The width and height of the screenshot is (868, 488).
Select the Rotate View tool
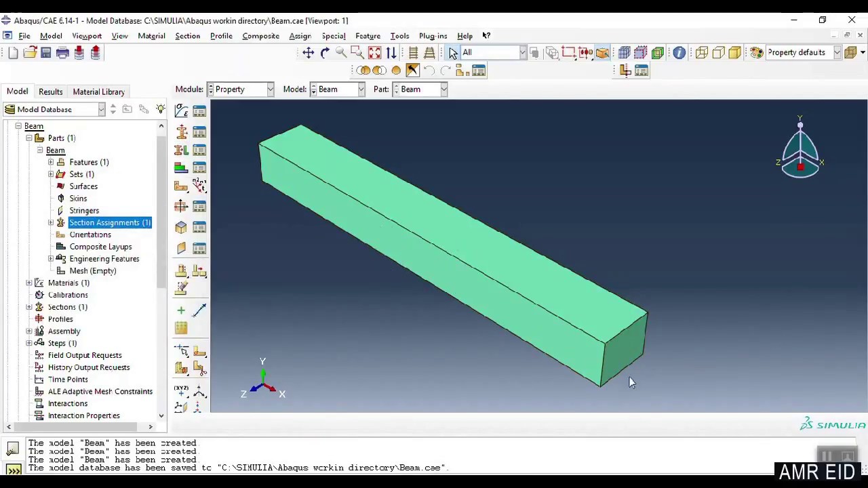(x=325, y=53)
